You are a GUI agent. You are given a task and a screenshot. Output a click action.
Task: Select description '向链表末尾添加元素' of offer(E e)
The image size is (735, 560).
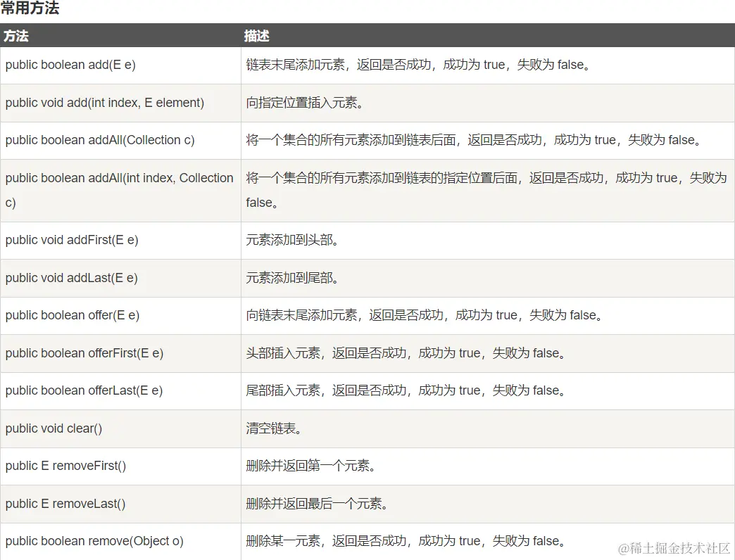click(301, 315)
